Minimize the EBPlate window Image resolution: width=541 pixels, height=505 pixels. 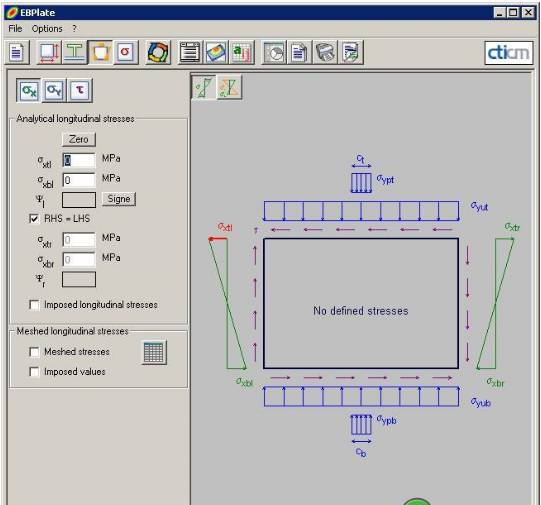click(x=500, y=13)
